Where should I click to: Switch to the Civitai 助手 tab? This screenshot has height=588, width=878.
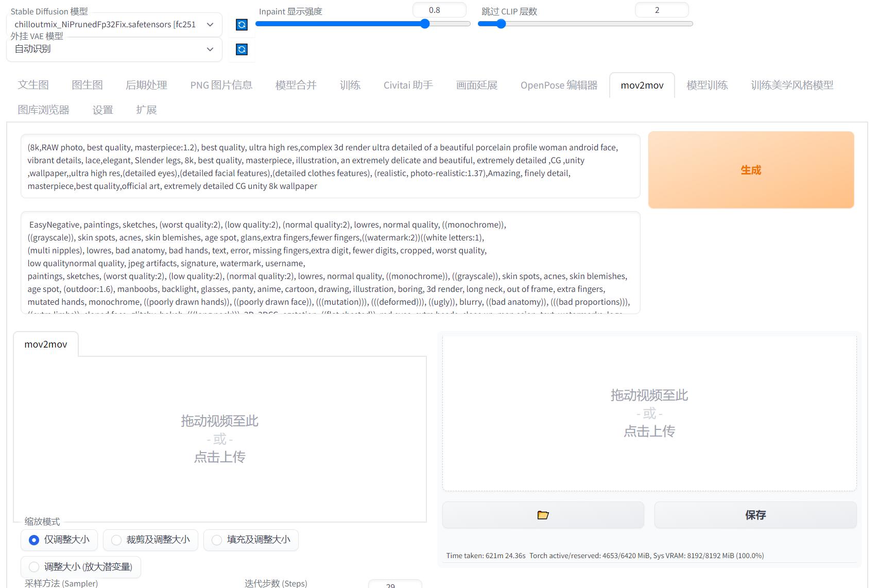pyautogui.click(x=408, y=85)
